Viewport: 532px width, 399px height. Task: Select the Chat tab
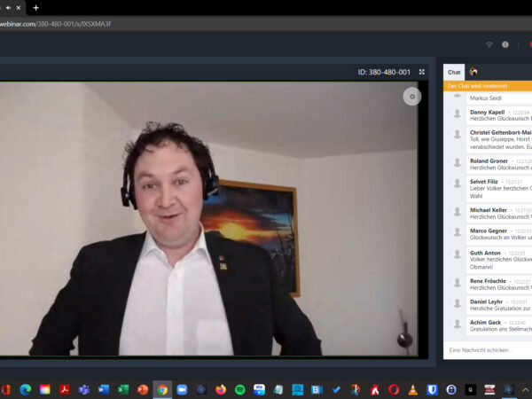point(454,73)
